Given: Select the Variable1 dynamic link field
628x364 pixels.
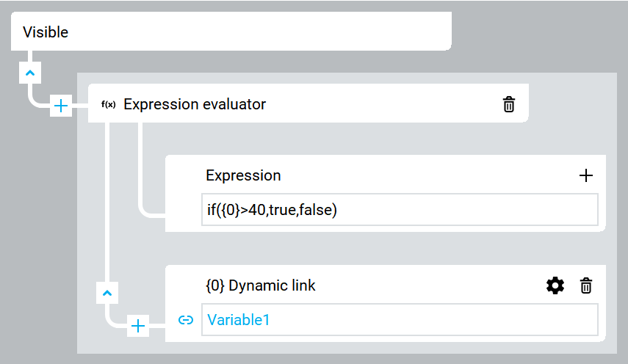Looking at the screenshot, I should pos(400,320).
